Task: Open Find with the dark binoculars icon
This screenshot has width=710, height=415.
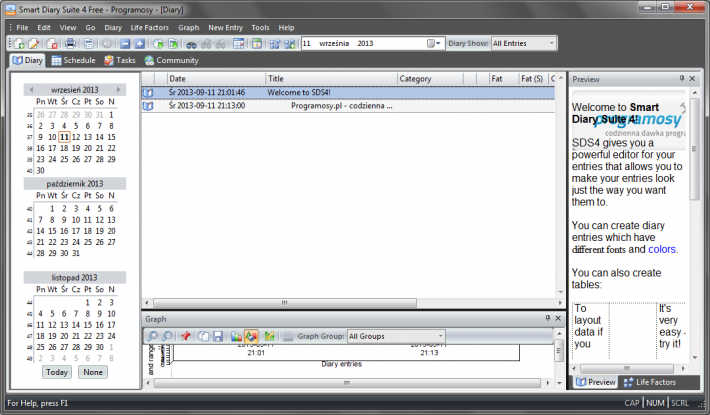Action: pyautogui.click(x=192, y=44)
